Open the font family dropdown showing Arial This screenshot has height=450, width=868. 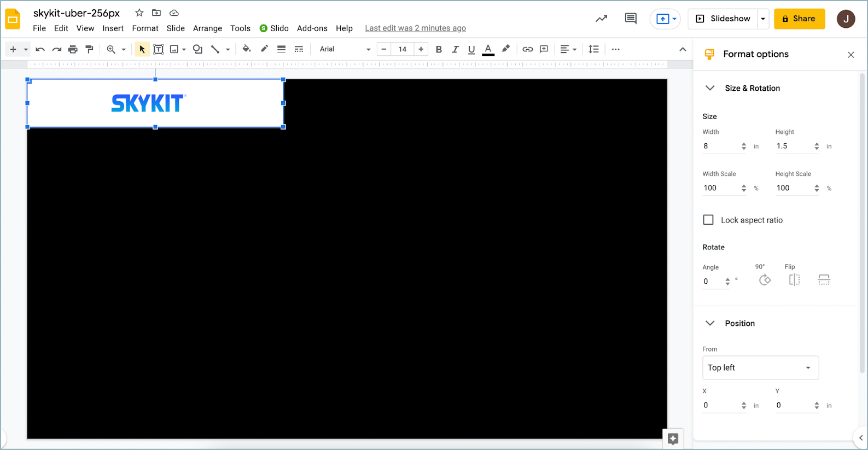click(345, 49)
